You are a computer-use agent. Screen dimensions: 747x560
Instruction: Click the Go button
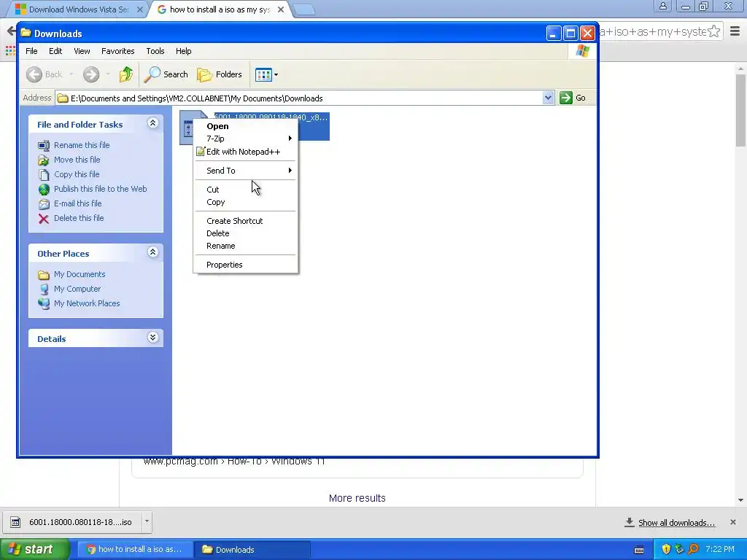coord(573,98)
